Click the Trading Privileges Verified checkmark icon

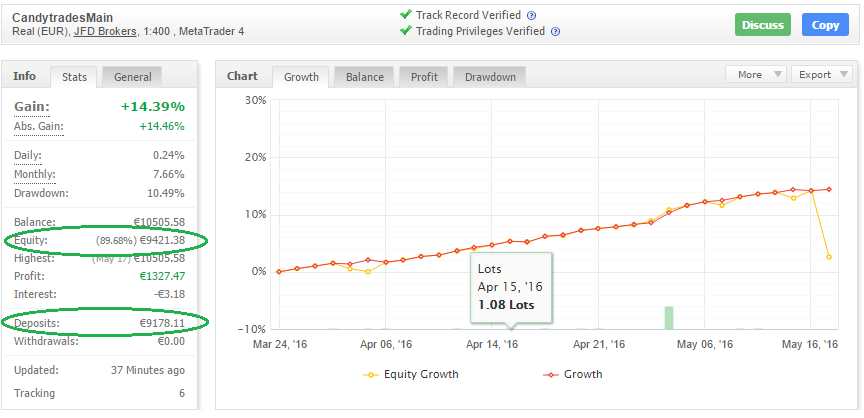click(405, 31)
